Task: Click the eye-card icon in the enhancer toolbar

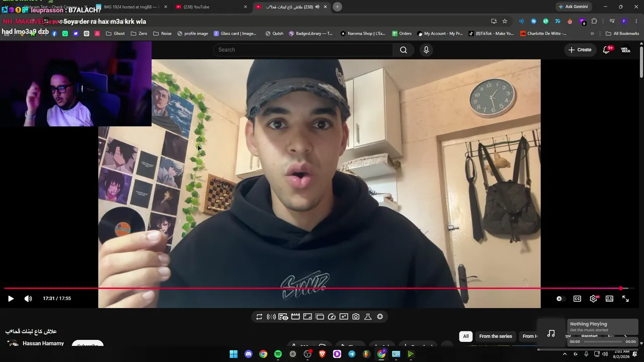Action: (x=283, y=317)
